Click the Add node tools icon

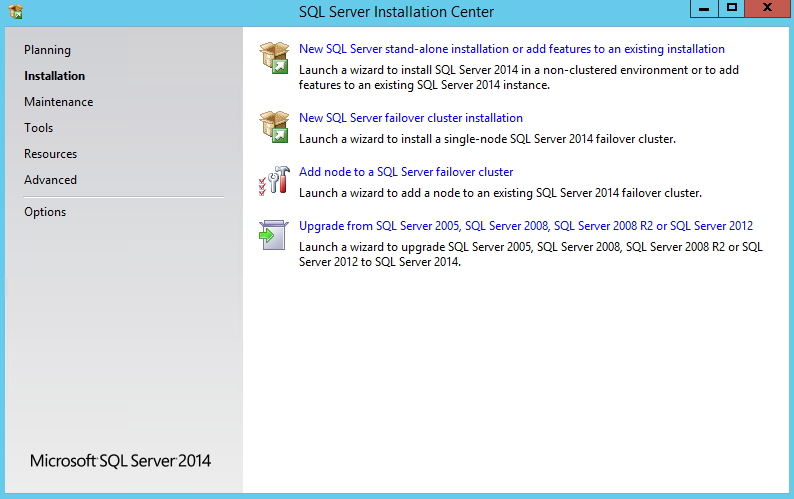pyautogui.click(x=274, y=181)
